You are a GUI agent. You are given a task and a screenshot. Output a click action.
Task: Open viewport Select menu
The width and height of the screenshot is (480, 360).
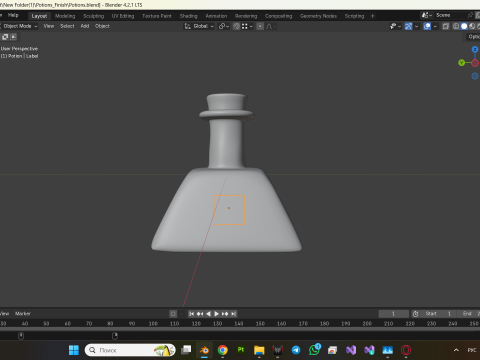[x=67, y=26]
